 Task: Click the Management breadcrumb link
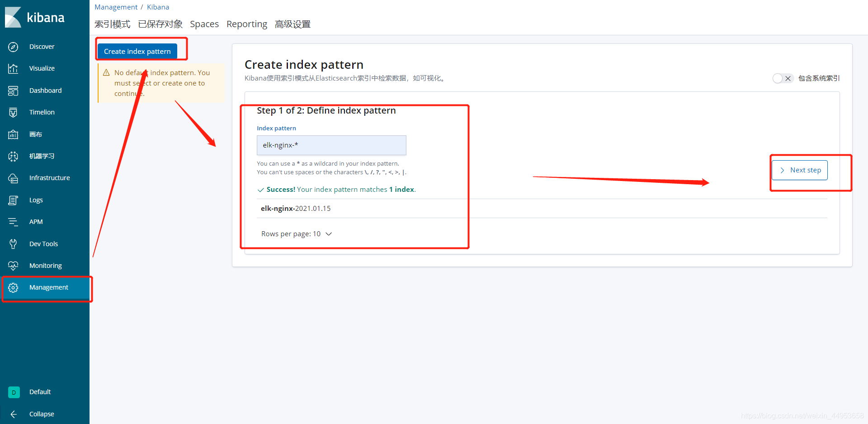116,7
